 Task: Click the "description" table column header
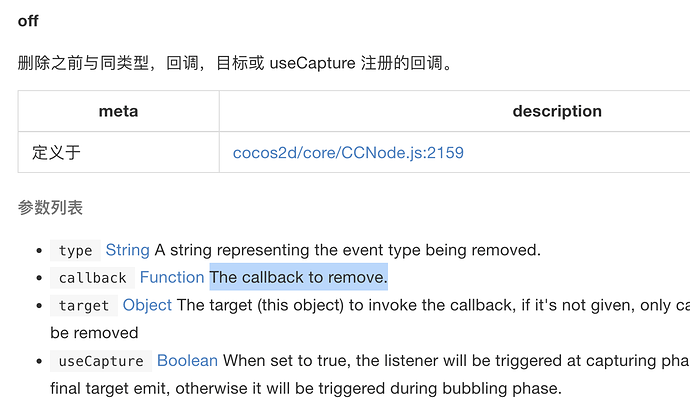coord(556,111)
